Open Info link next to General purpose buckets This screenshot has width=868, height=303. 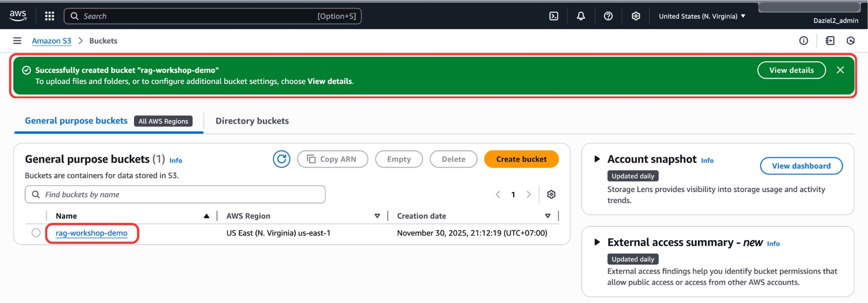(x=176, y=160)
